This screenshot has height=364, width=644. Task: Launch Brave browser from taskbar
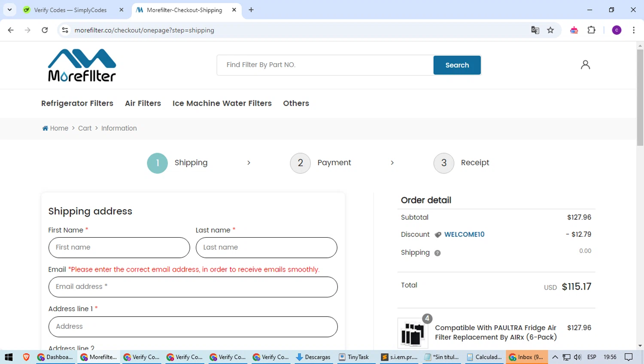click(x=26, y=357)
